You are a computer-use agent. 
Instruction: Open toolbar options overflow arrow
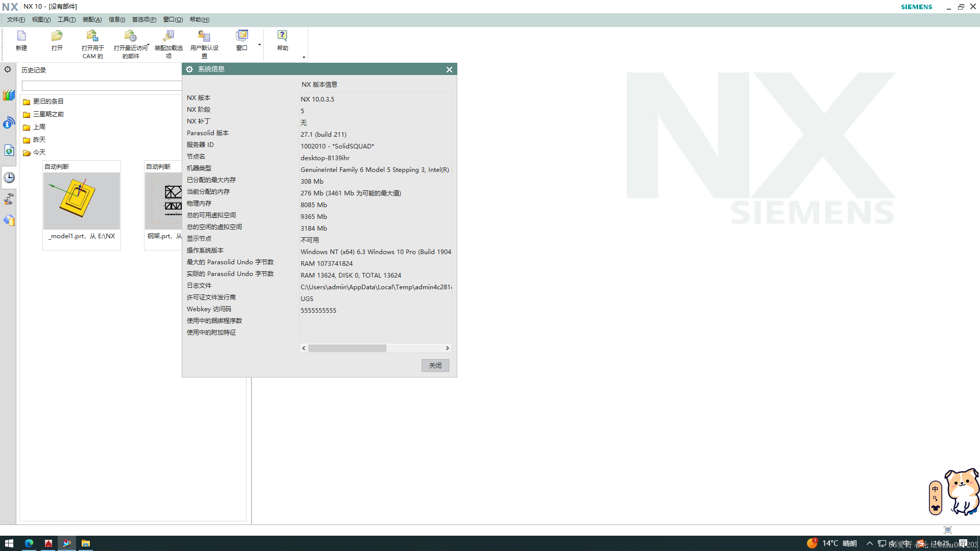304,57
